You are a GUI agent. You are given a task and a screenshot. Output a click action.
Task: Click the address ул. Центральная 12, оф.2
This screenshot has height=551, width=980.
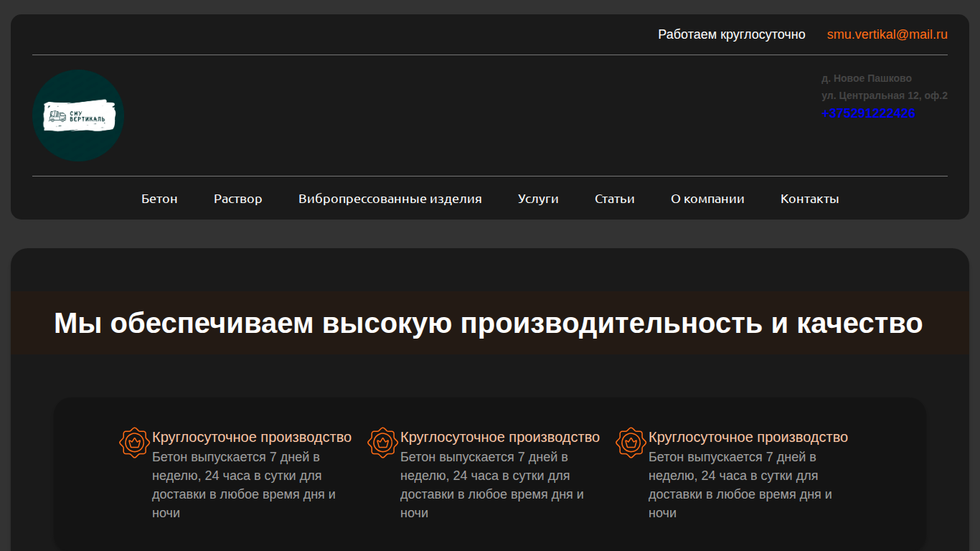pos(885,95)
